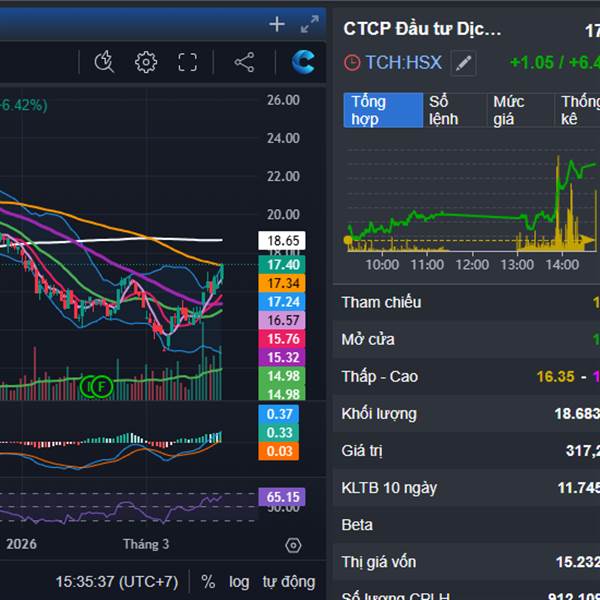This screenshot has height=600, width=600.
Task: Click the teal 0.33 MACD label
Action: [279, 432]
